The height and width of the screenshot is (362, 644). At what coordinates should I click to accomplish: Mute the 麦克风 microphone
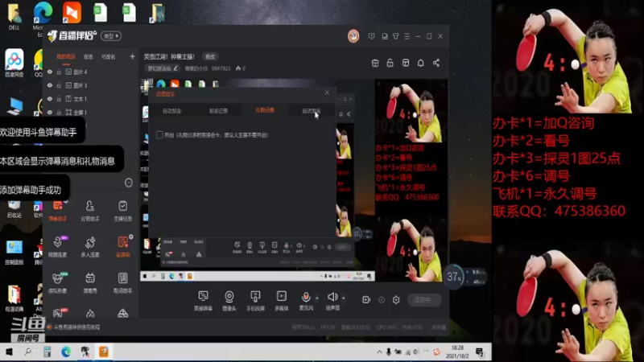point(306,297)
